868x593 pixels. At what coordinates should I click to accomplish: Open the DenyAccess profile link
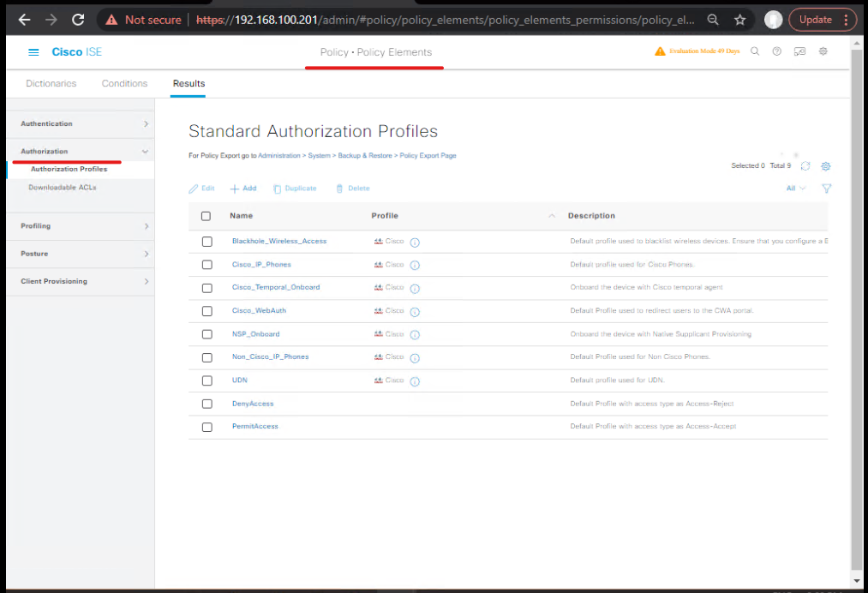[253, 404]
